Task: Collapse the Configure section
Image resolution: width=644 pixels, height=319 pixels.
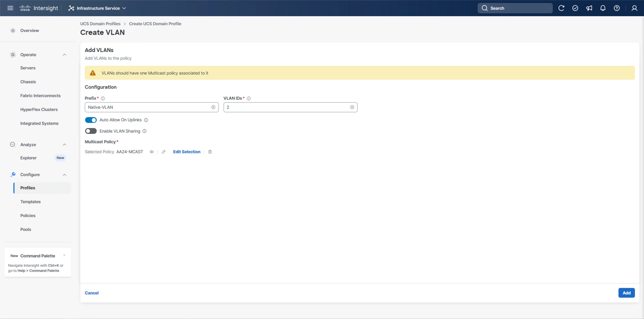Action: 64,174
